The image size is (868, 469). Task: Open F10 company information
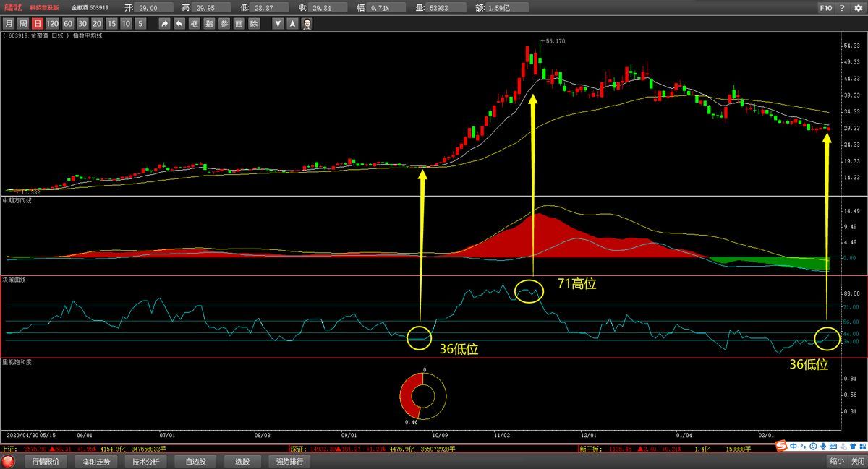click(x=825, y=9)
